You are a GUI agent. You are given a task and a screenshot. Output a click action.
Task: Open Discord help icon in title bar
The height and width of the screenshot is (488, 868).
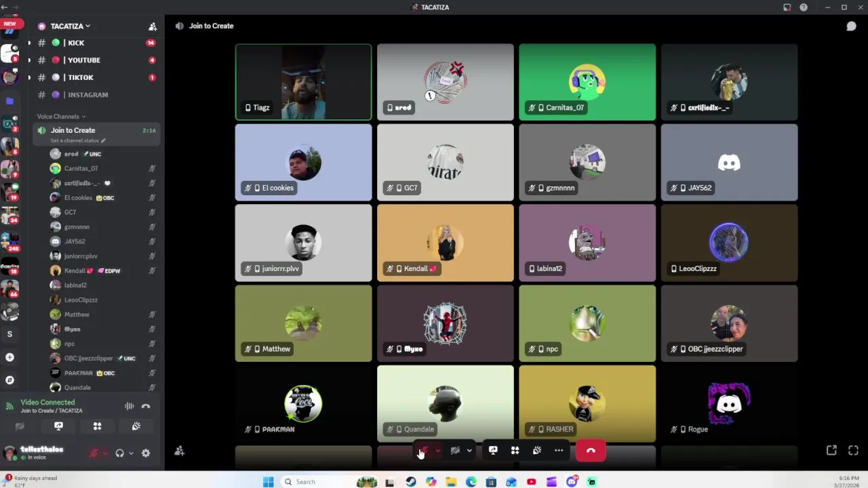click(x=804, y=7)
